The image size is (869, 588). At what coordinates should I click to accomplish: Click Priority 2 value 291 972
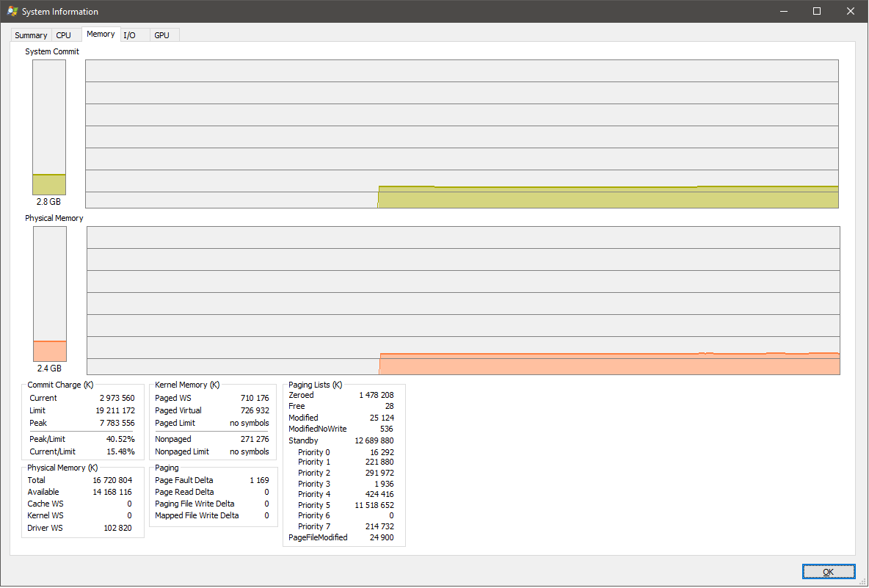tap(379, 473)
